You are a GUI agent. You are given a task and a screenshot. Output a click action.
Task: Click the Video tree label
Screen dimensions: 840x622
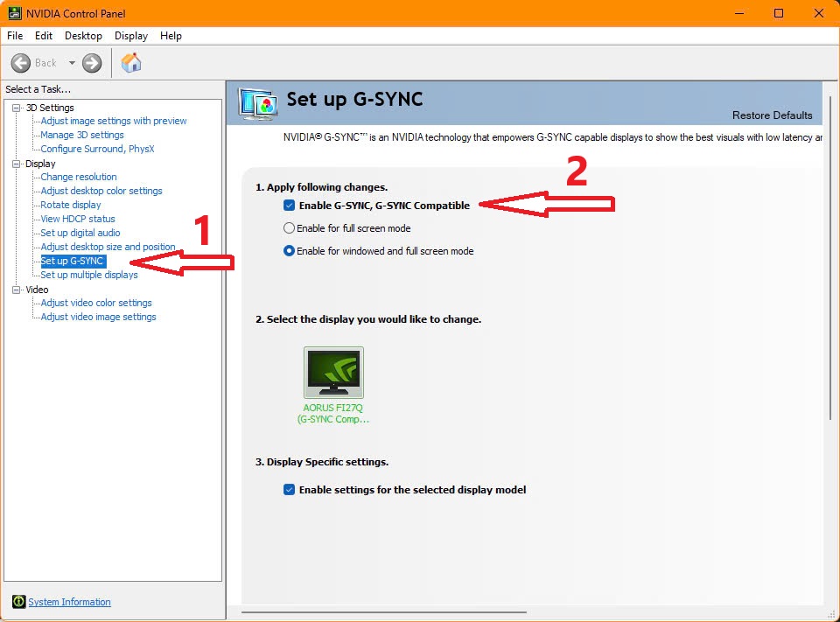click(37, 290)
